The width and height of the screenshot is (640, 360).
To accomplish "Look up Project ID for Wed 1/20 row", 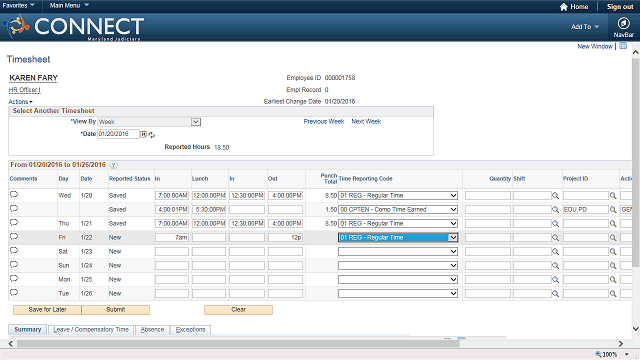I will point(613,196).
